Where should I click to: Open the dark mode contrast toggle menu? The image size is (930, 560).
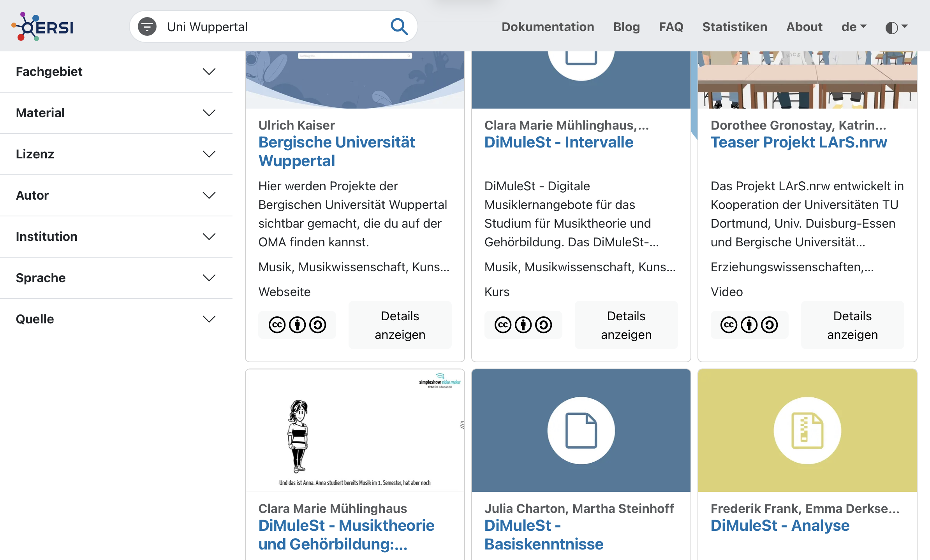tap(897, 27)
